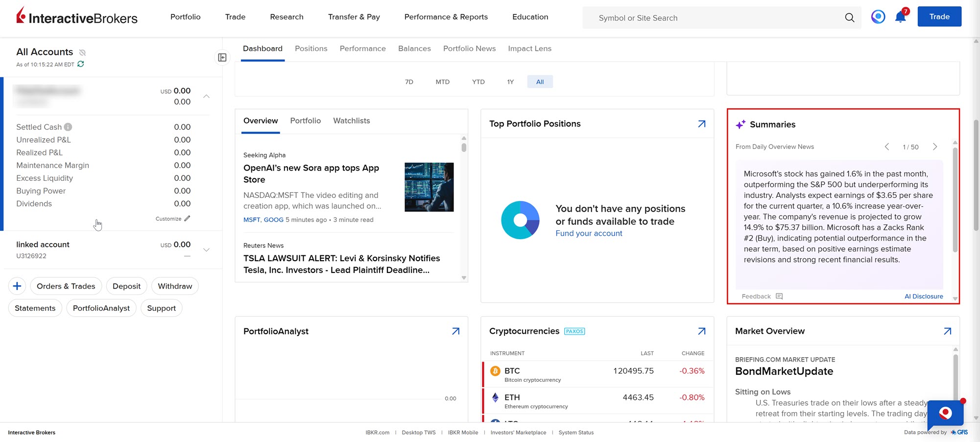Switch to the Positions tab

coord(311,49)
